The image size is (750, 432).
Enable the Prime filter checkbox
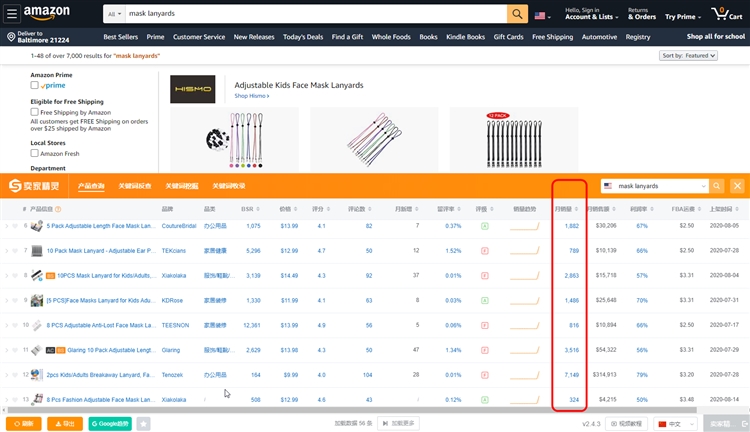(35, 86)
